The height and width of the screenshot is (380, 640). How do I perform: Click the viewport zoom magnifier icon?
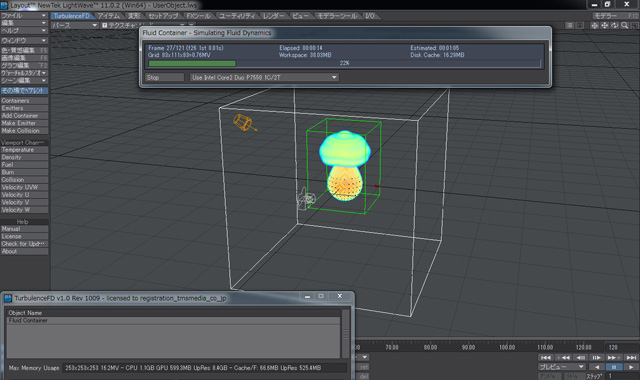pyautogui.click(x=624, y=25)
